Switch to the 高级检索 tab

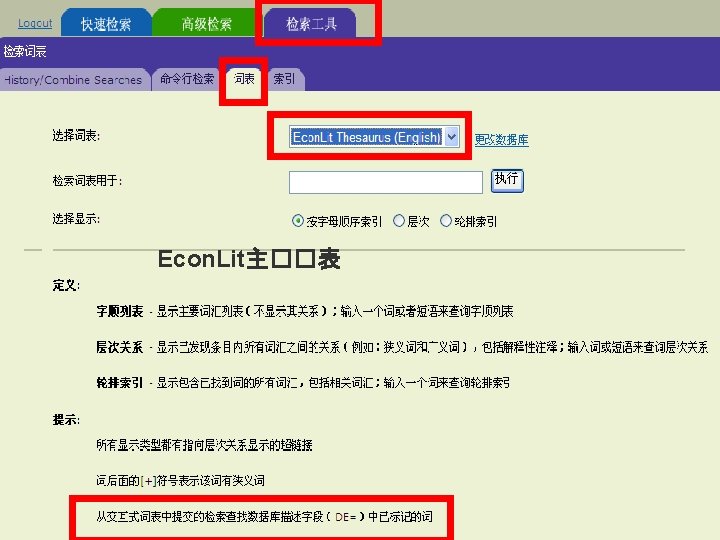point(206,23)
